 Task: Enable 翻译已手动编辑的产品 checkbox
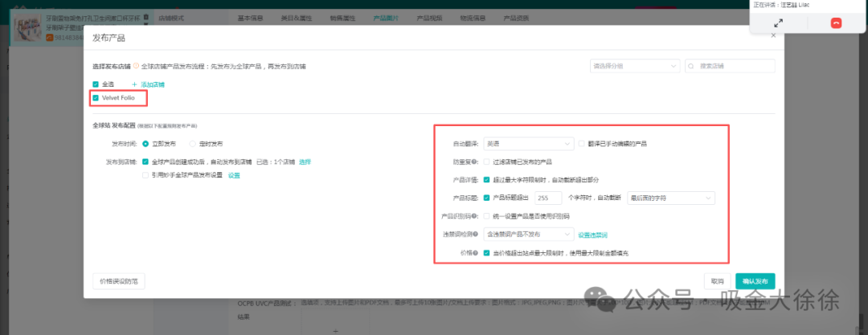click(x=581, y=144)
